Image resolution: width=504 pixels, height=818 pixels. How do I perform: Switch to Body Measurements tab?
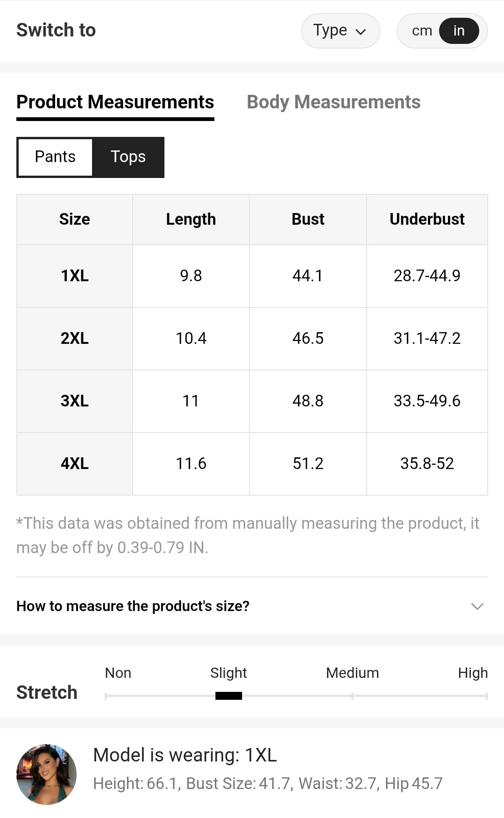(x=334, y=102)
